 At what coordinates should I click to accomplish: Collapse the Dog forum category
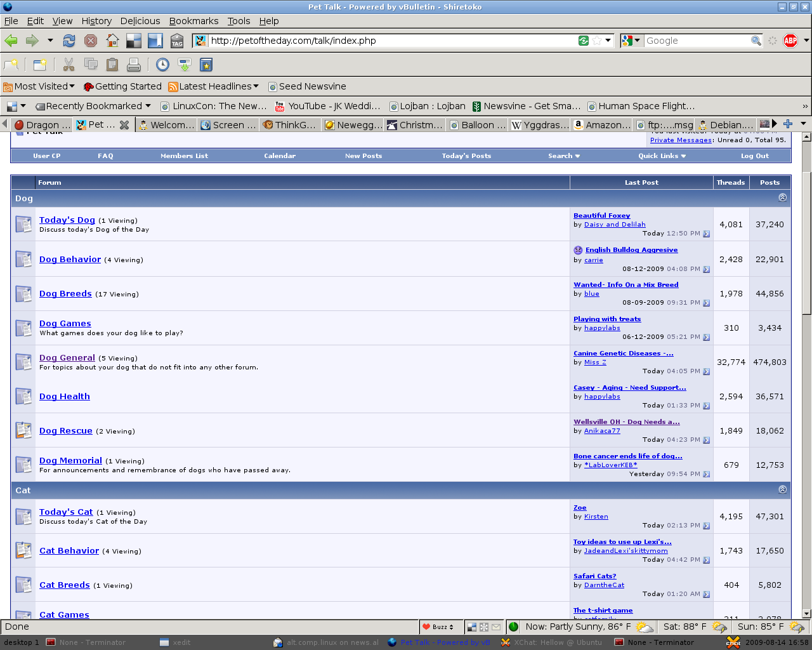click(x=782, y=197)
